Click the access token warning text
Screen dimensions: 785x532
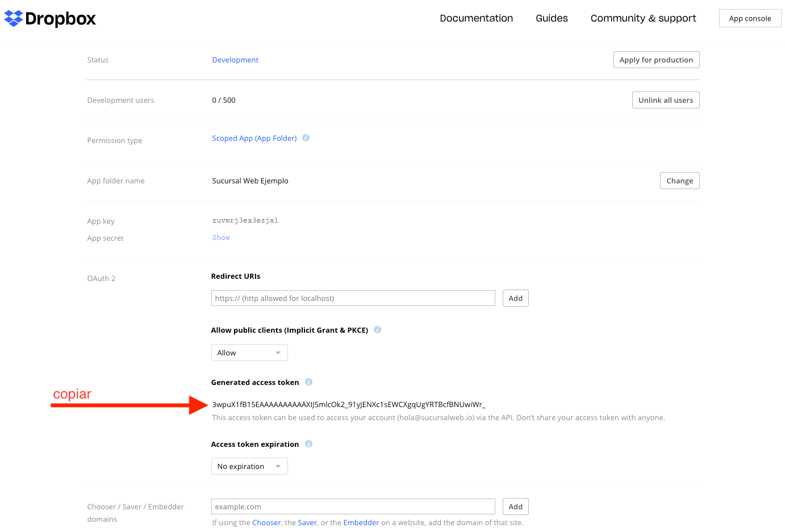coord(439,417)
